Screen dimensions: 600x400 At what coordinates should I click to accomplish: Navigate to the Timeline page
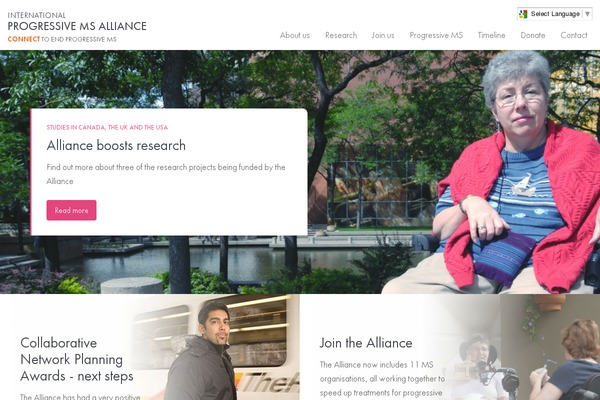coord(491,35)
